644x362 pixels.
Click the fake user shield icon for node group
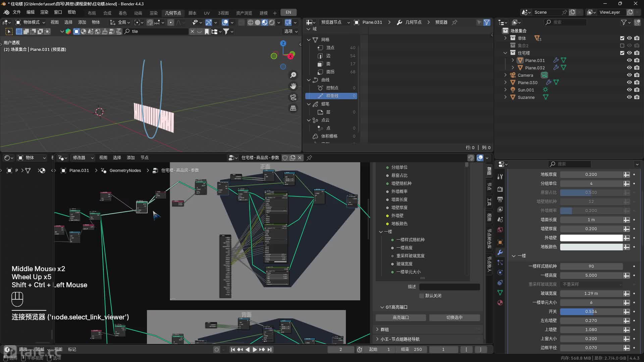coord(285,158)
